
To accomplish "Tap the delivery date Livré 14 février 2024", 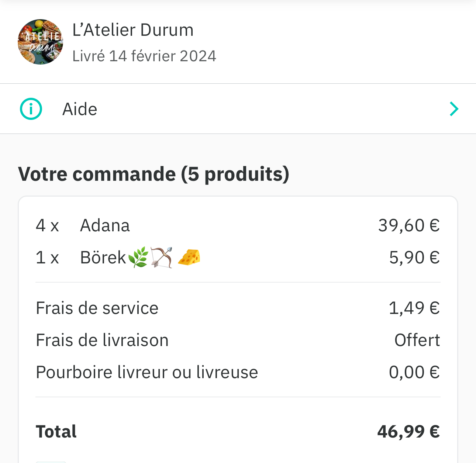I will click(144, 56).
